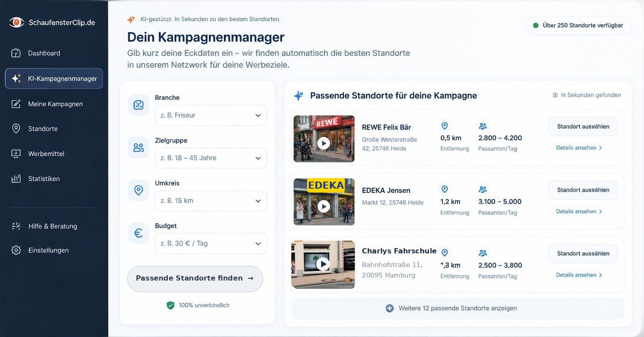Click the green shield icon by unverbindlich

point(170,305)
